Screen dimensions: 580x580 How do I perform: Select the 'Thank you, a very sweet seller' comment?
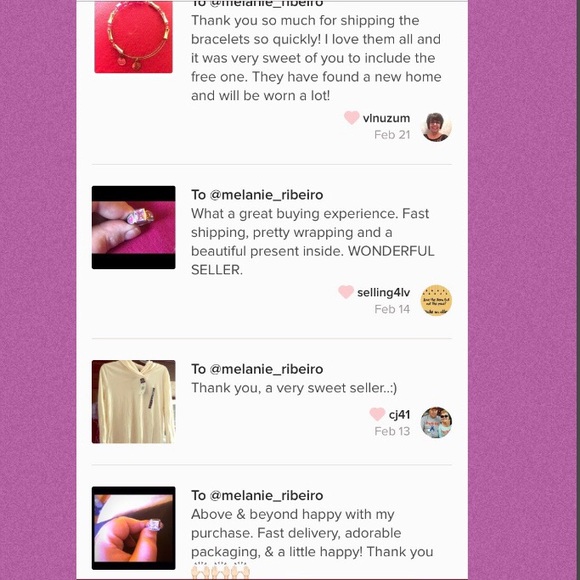[294, 388]
